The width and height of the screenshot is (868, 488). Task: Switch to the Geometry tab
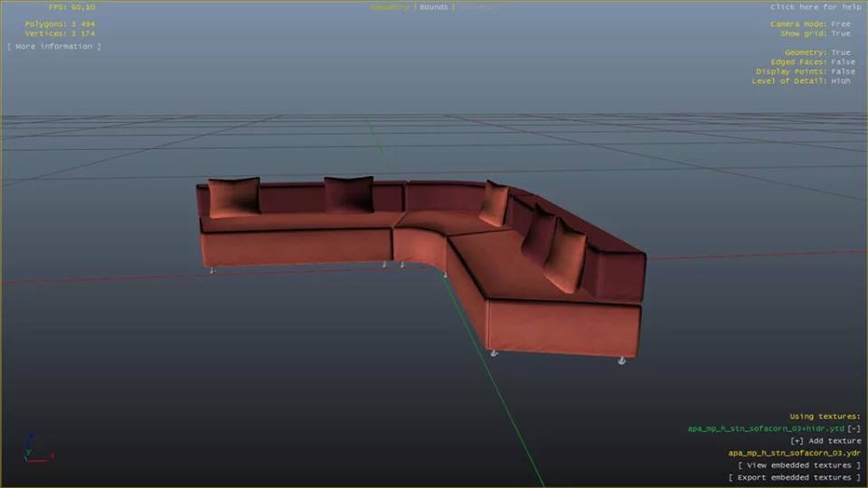[391, 7]
